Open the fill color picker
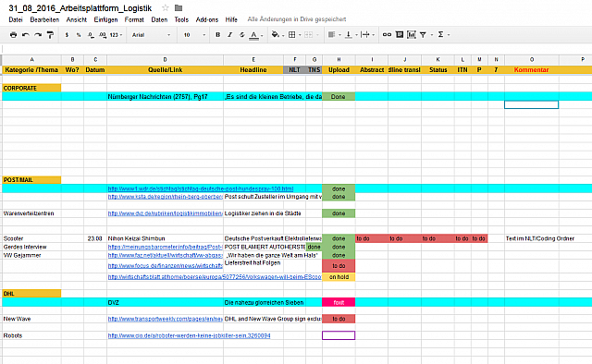The width and height of the screenshot is (592, 364). click(x=277, y=35)
